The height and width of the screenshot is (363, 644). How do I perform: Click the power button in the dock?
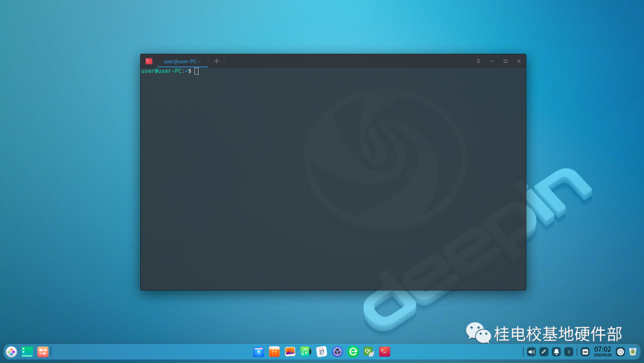[x=621, y=352]
